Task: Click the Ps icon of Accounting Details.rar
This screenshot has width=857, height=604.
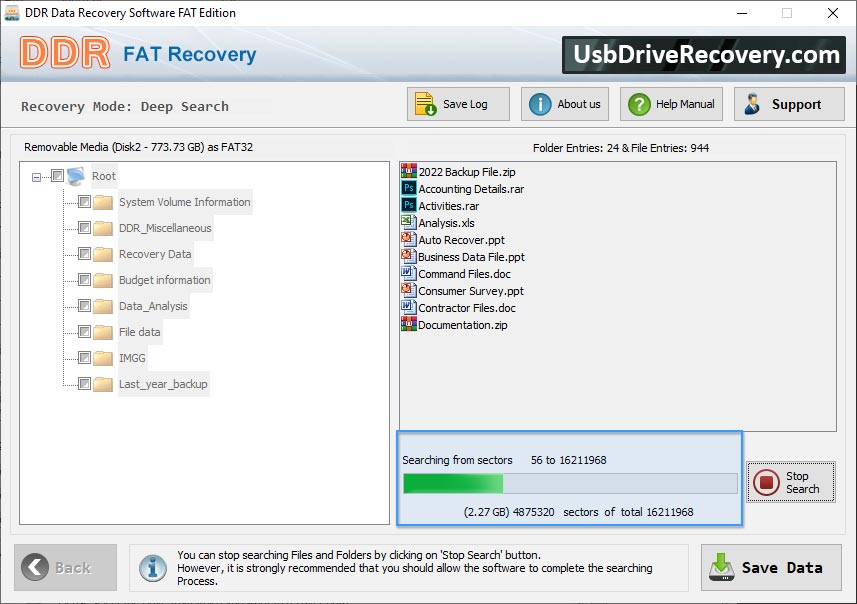Action: click(x=408, y=188)
